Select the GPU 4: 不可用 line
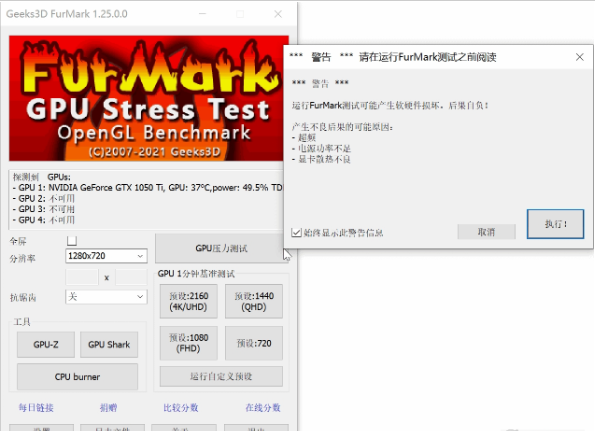This screenshot has height=431, width=595. [x=44, y=220]
